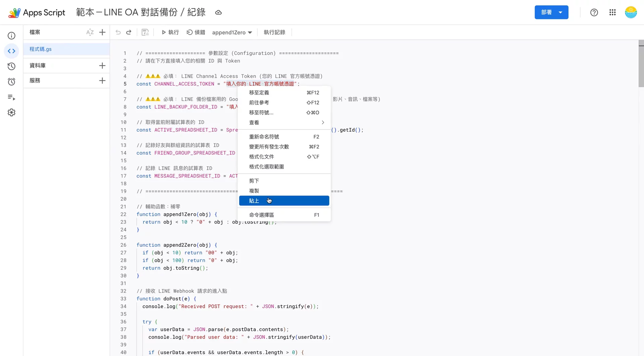This screenshot has height=356, width=644.
Task: Run the script with 執行 button
Action: tap(170, 32)
